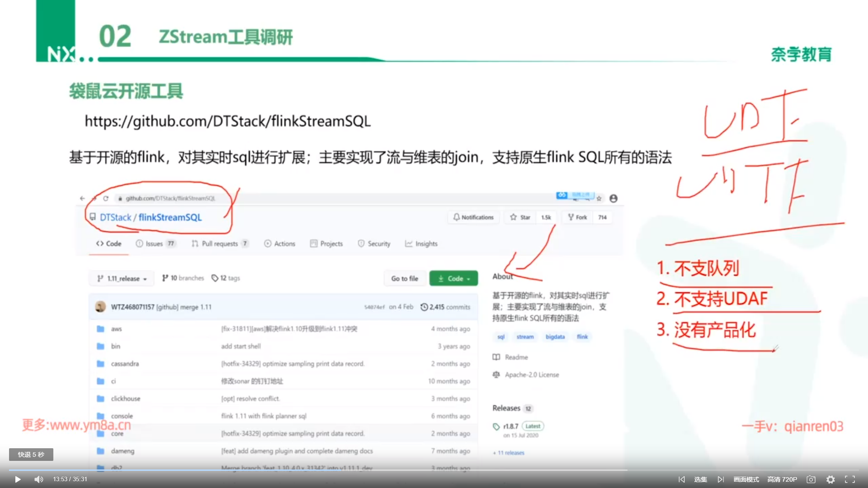Expand the 1.11_release branch dropdown

click(122, 279)
